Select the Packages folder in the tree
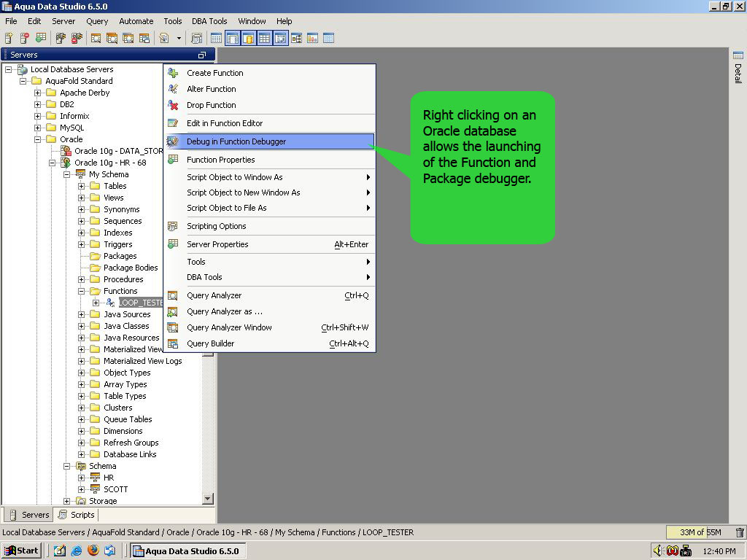 tap(120, 256)
